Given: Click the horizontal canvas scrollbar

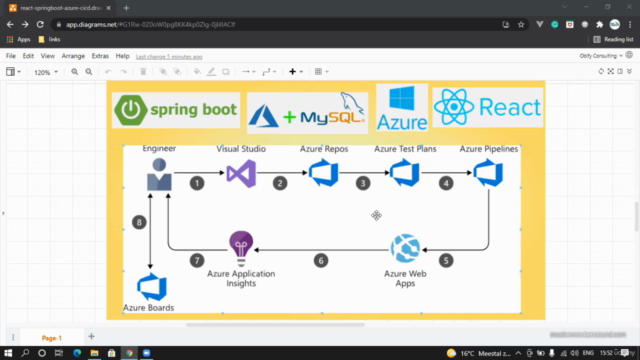Looking at the screenshot, I should point(275,325).
